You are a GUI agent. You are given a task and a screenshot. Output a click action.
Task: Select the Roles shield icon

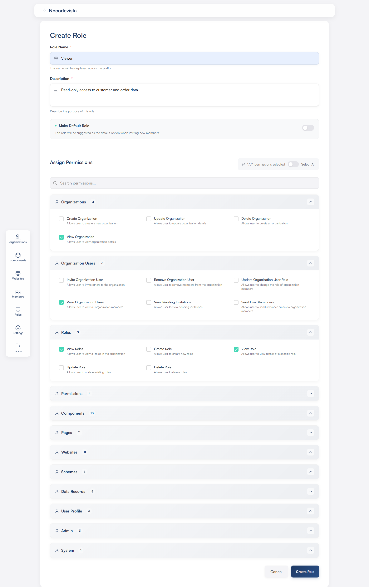[x=18, y=309]
